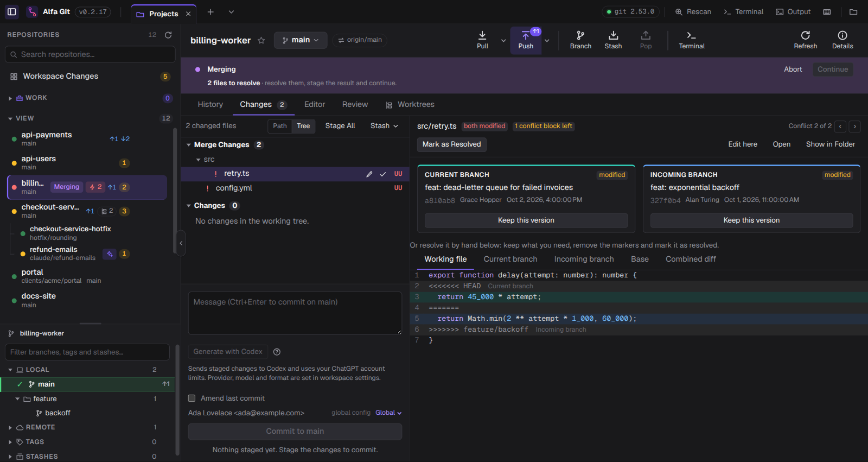Click the edit pencil icon on retry.ts
Viewport: 868px width, 462px height.
pyautogui.click(x=369, y=174)
